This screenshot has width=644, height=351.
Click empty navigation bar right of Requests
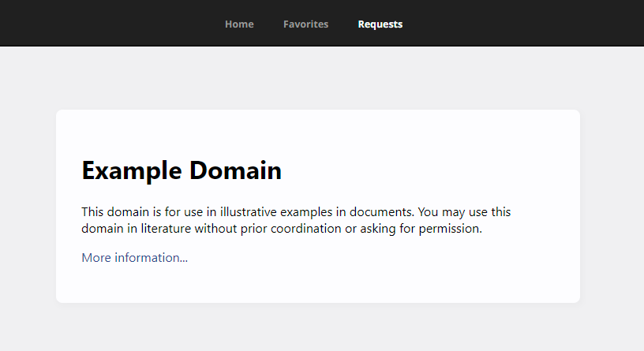[x=521, y=24]
